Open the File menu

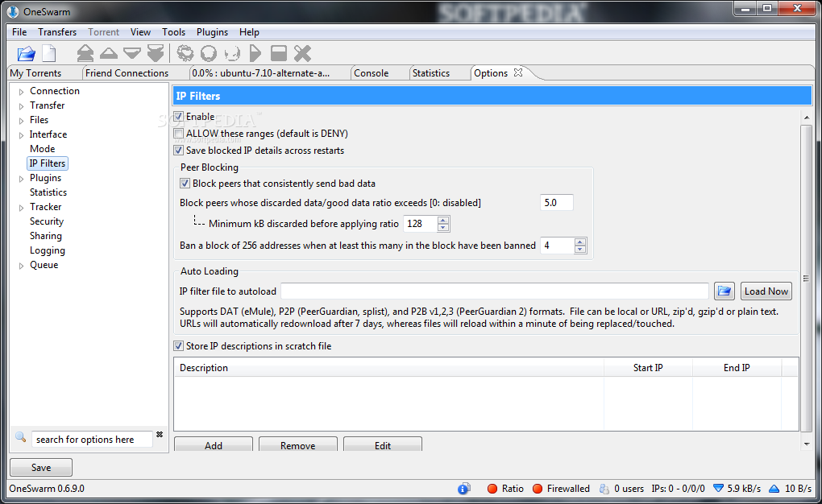click(19, 32)
